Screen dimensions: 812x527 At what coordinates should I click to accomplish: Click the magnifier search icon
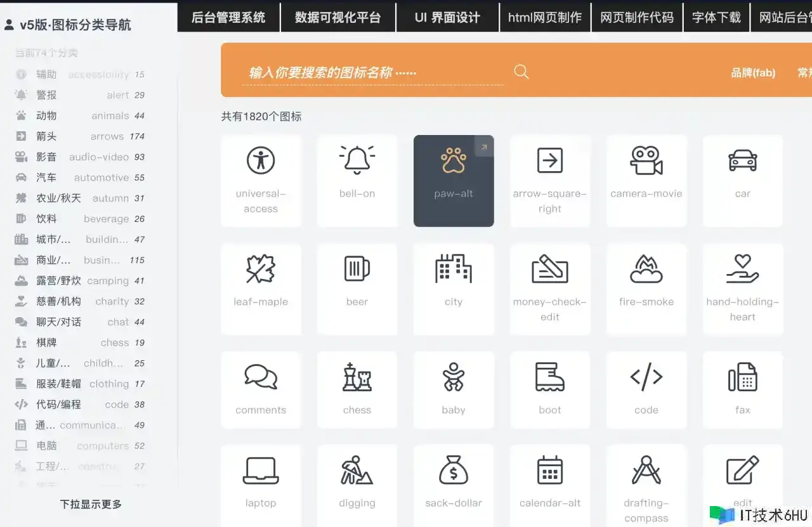pyautogui.click(x=521, y=72)
